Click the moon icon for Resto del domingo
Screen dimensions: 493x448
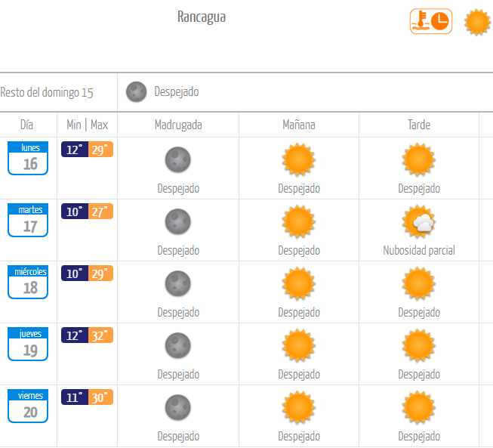pyautogui.click(x=136, y=92)
